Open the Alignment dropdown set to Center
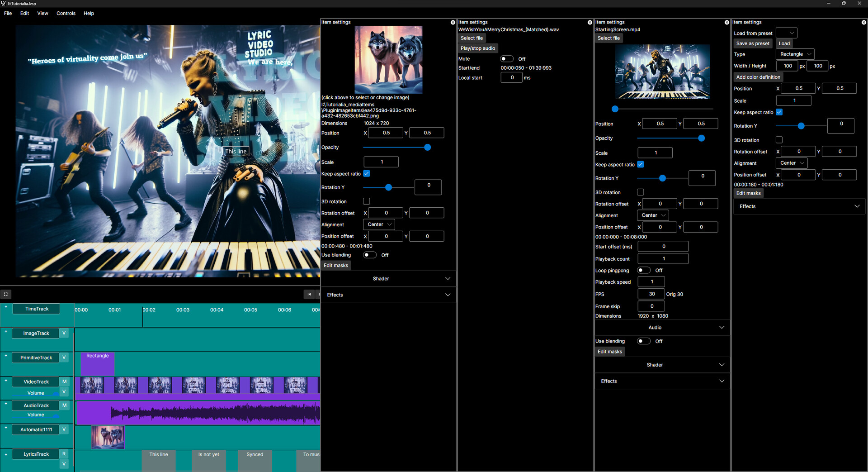Image resolution: width=868 pixels, height=472 pixels. coord(378,224)
